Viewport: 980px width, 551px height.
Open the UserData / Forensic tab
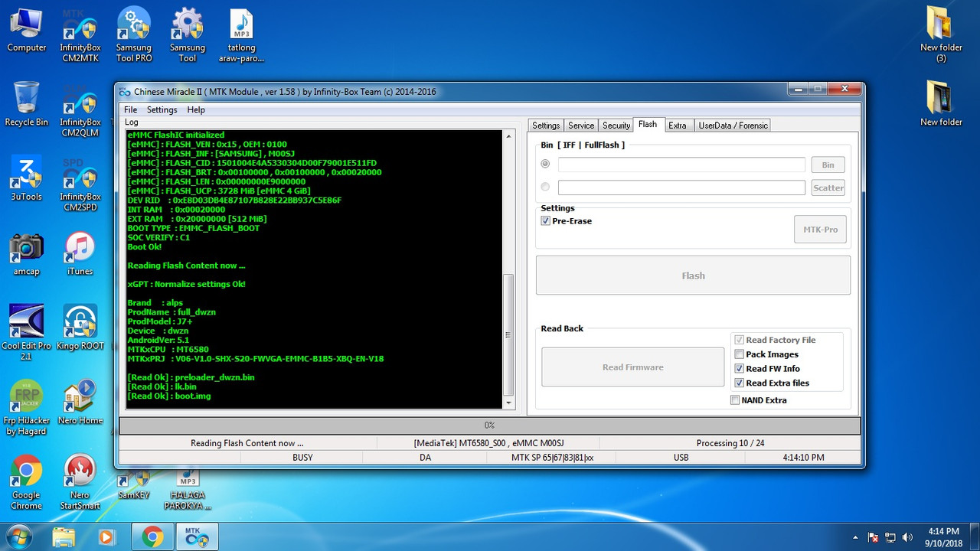[732, 126]
